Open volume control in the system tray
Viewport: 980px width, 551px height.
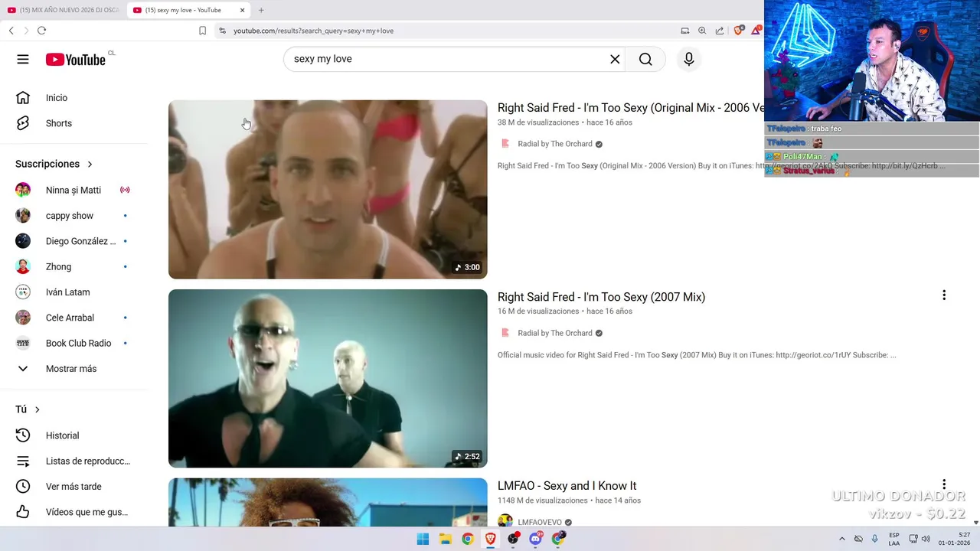926,539
